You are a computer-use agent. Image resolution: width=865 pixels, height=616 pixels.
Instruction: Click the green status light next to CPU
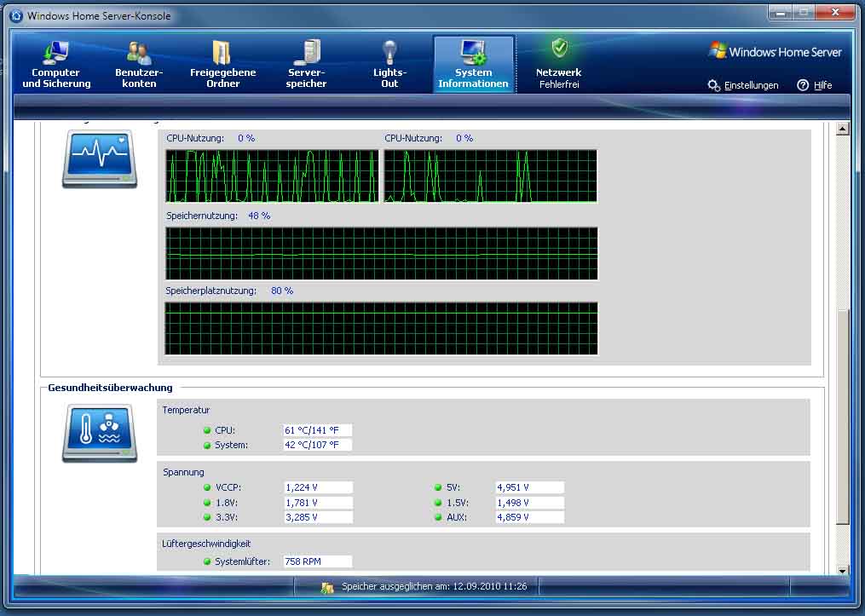(207, 430)
